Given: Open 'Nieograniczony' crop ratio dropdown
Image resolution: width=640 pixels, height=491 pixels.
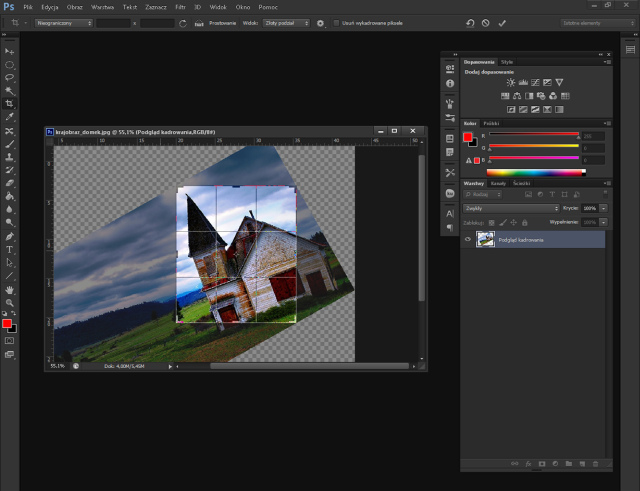Looking at the screenshot, I should (x=64, y=23).
